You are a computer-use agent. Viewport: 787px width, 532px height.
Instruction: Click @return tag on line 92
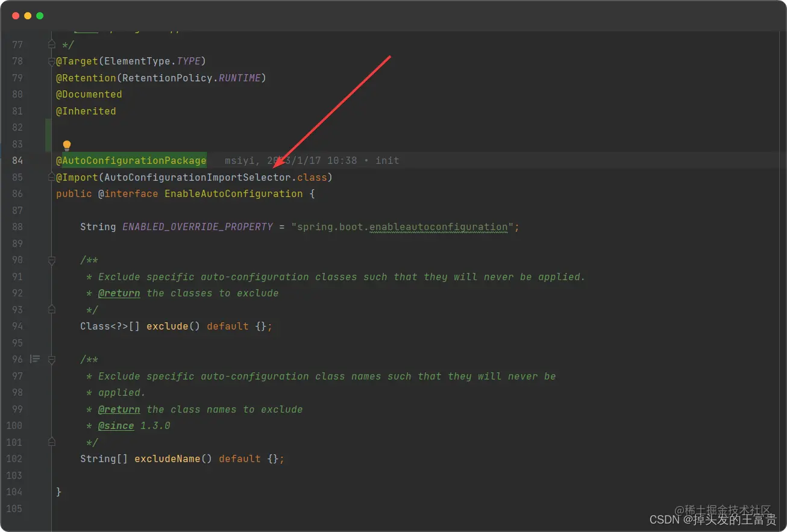pyautogui.click(x=119, y=293)
